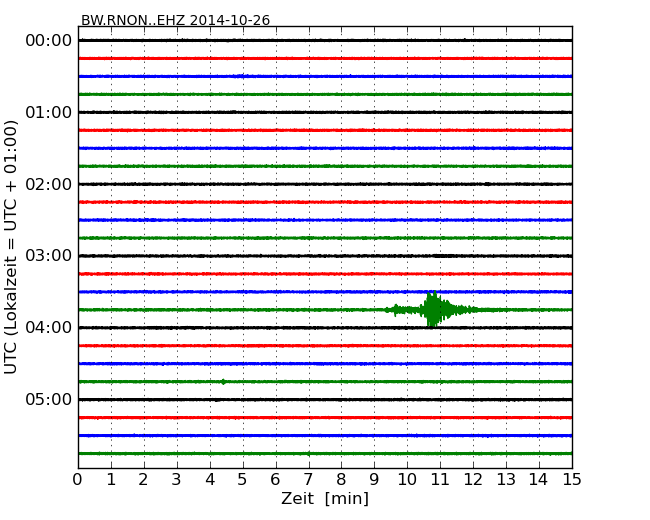Click minute tick label 7
650x520 pixels.
coord(308,480)
